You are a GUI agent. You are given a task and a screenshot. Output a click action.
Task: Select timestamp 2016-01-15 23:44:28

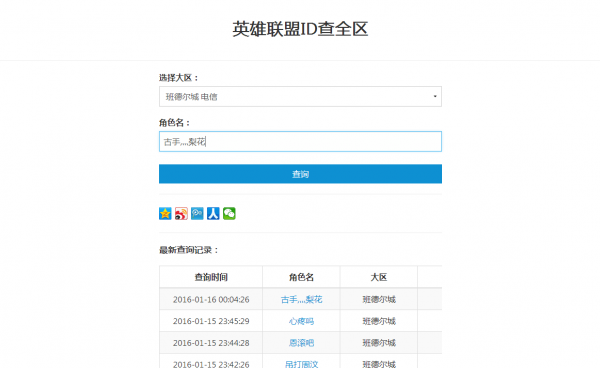pyautogui.click(x=211, y=343)
